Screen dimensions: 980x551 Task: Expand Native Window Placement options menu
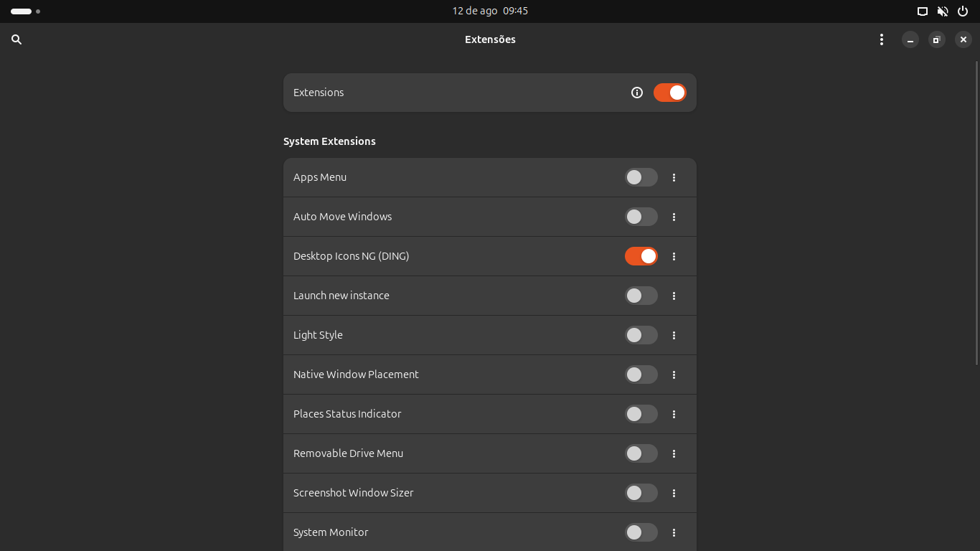(x=674, y=375)
